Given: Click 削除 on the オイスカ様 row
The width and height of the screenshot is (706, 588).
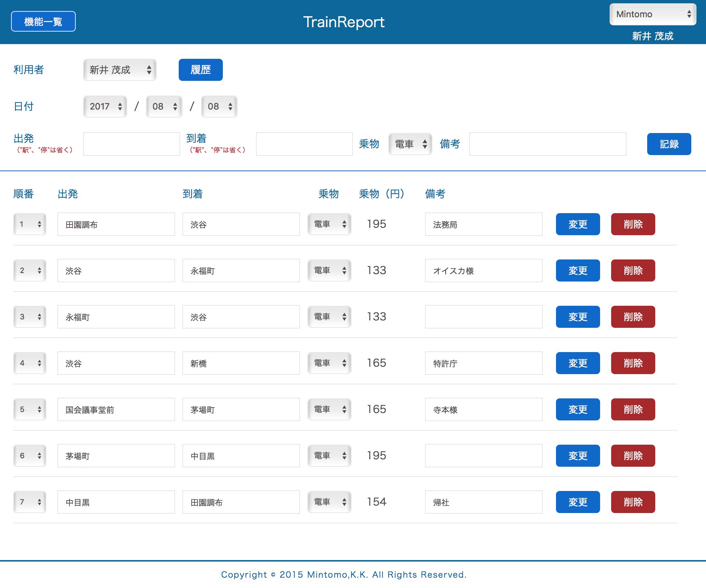Looking at the screenshot, I should click(632, 270).
